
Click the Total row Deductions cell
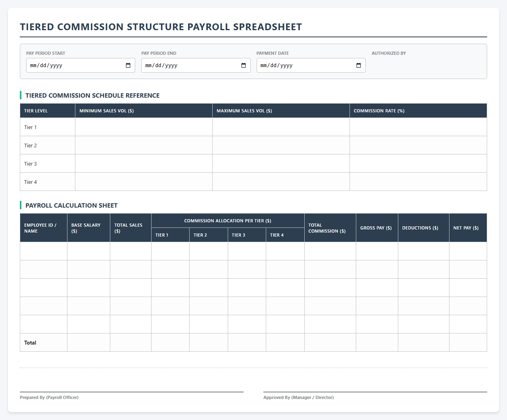(424, 343)
